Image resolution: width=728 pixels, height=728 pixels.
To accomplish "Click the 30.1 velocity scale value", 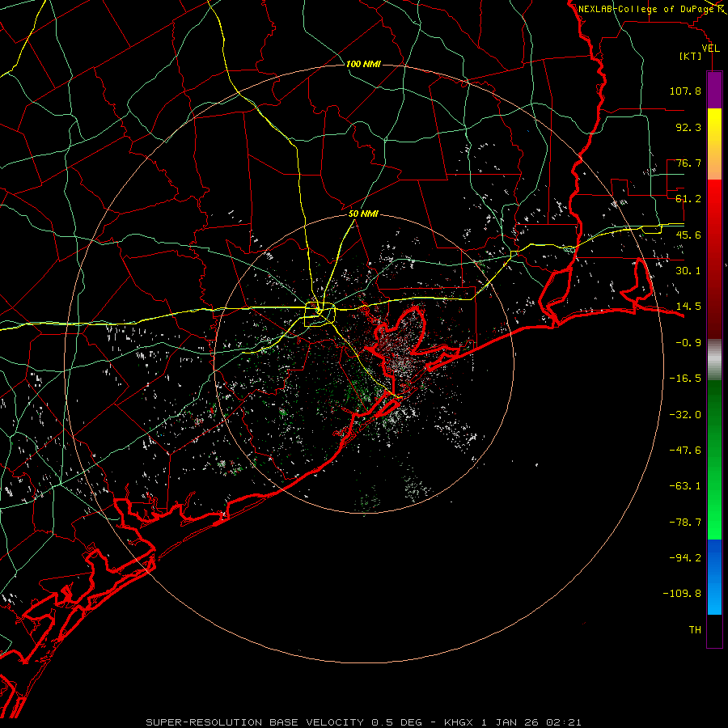I will click(x=688, y=271).
